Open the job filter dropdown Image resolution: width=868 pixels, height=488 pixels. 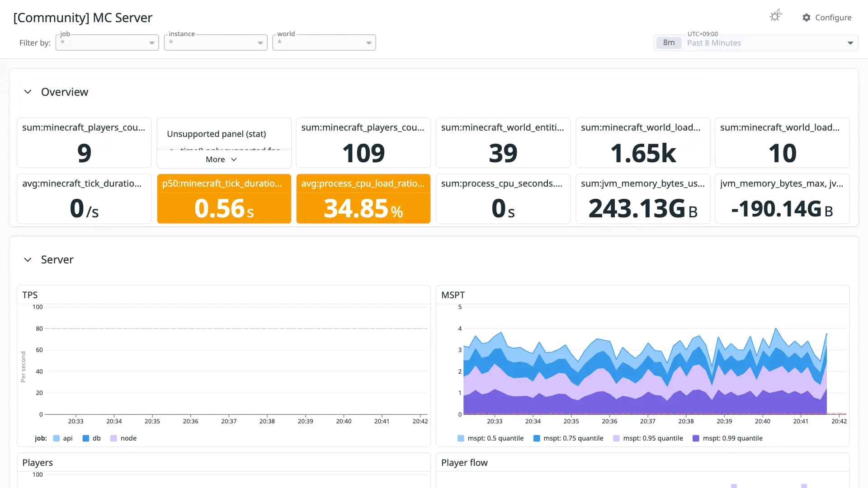tap(107, 42)
